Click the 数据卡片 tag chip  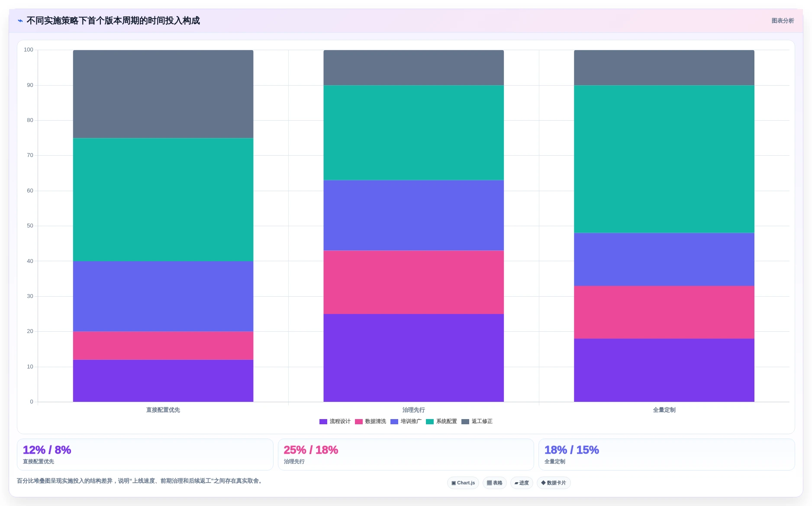point(554,483)
